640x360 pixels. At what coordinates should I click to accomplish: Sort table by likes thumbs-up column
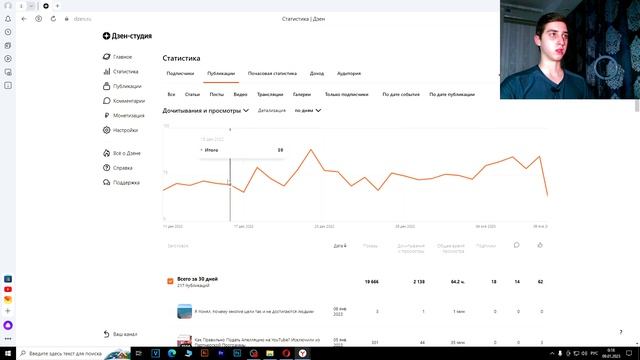540,245
